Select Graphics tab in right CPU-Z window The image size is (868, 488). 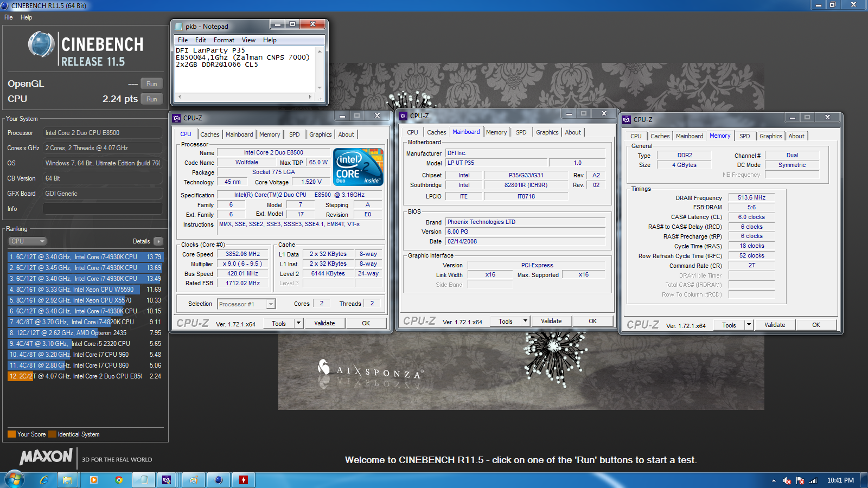[x=771, y=136]
